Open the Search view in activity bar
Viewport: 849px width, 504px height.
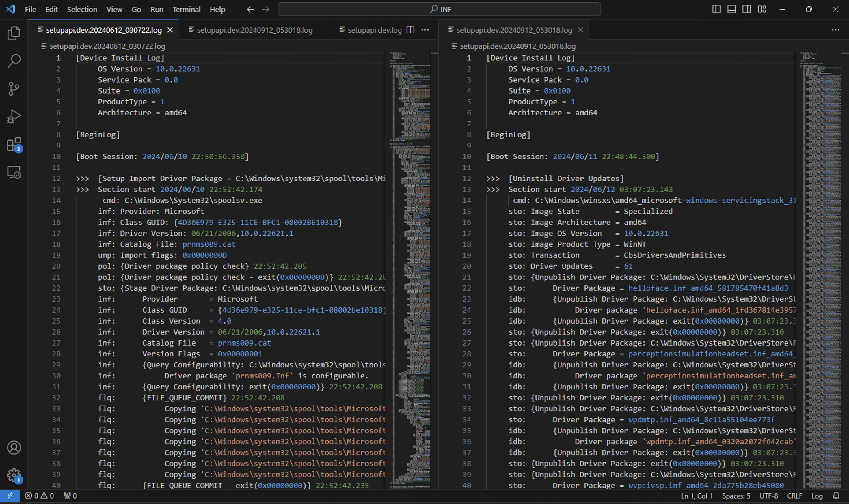point(14,61)
